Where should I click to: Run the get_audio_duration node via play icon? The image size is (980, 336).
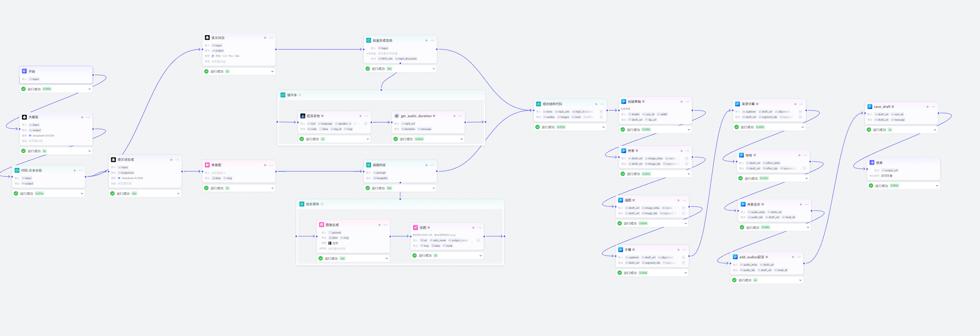click(454, 116)
